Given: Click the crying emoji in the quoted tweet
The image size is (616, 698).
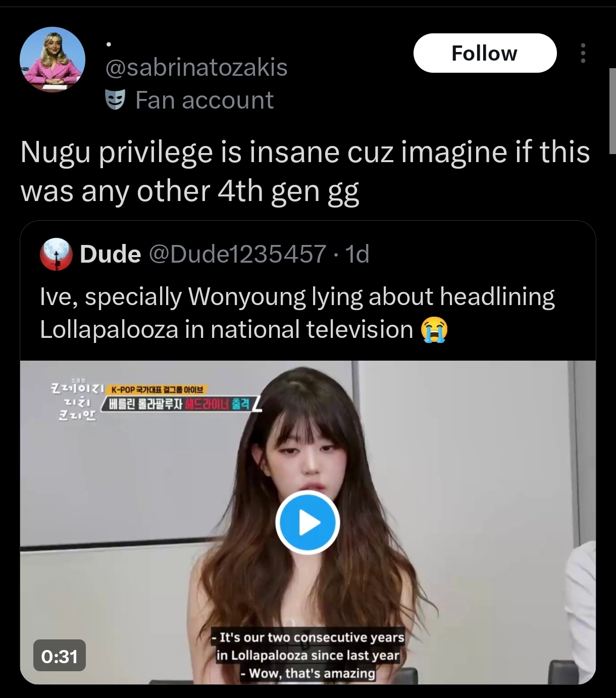Looking at the screenshot, I should pos(434,330).
